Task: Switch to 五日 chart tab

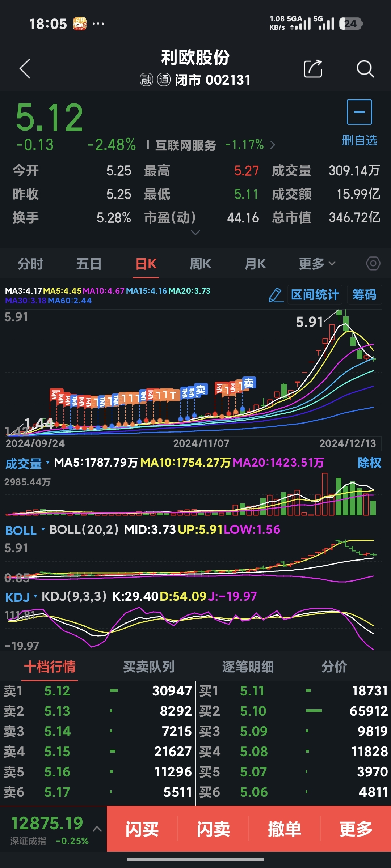Action: point(89,264)
